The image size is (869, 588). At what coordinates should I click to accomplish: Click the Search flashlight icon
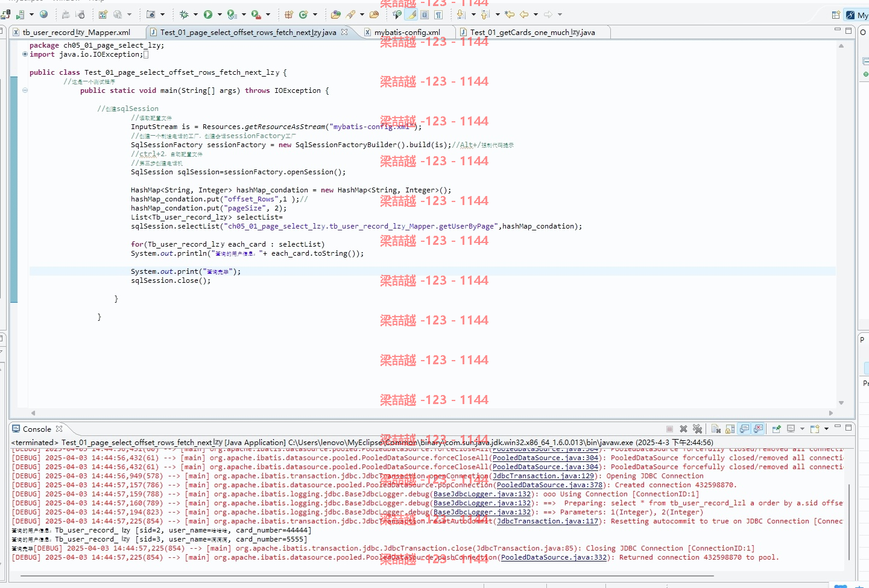(x=350, y=14)
